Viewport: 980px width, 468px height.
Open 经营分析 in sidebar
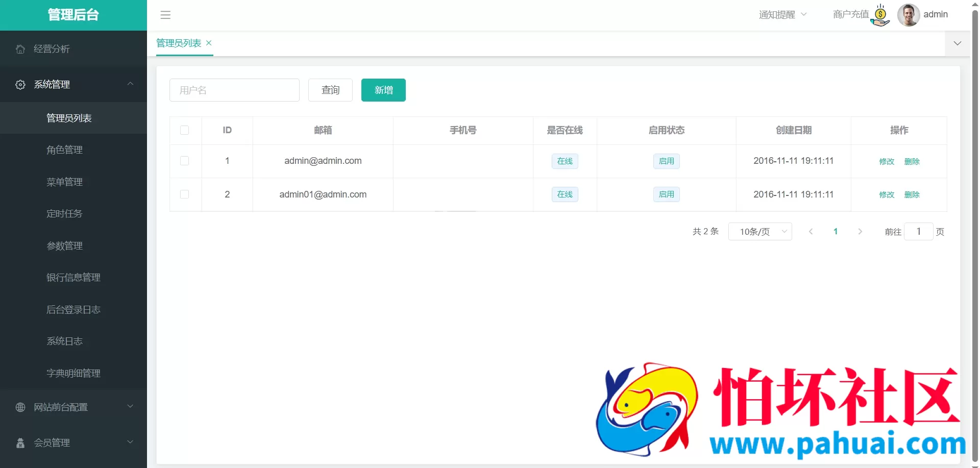click(73, 49)
